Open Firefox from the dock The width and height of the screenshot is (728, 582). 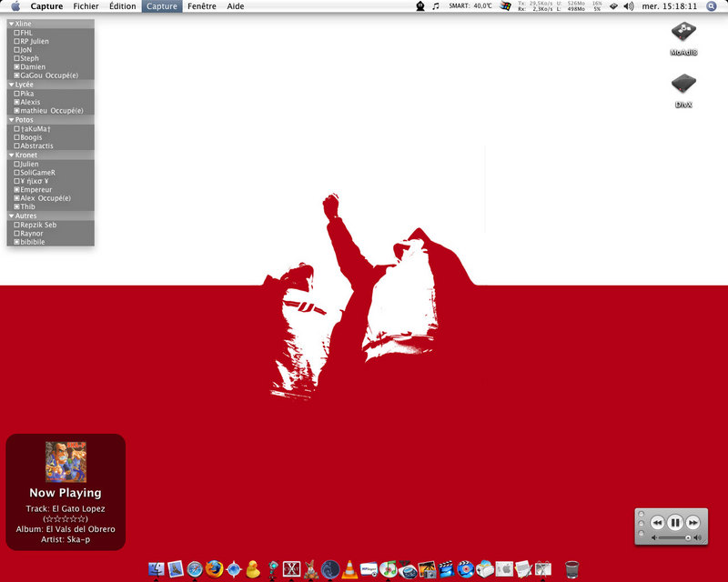point(214,569)
